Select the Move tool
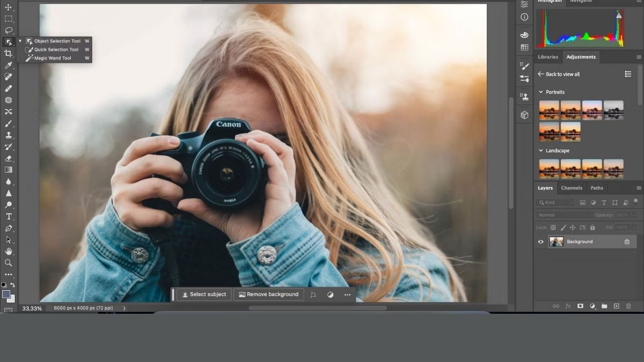This screenshot has height=362, width=644. click(8, 7)
